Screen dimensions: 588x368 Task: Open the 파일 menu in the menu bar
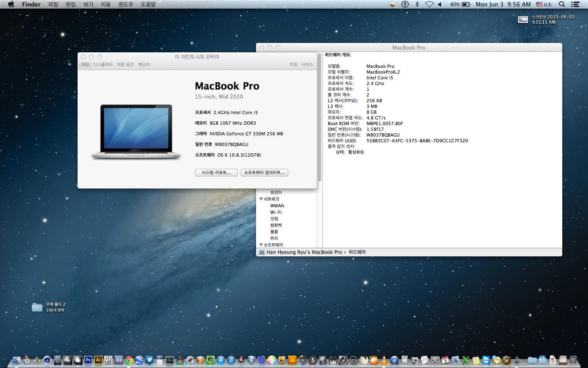(x=53, y=4)
